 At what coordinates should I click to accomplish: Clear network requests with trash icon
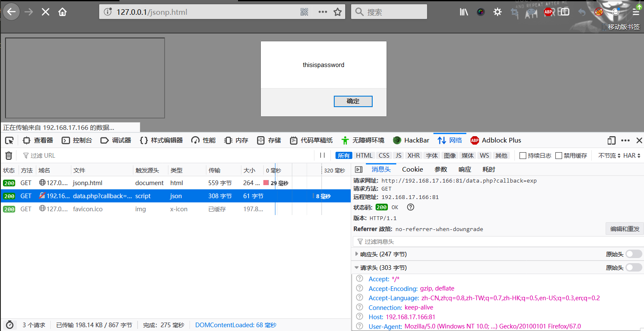pos(8,156)
